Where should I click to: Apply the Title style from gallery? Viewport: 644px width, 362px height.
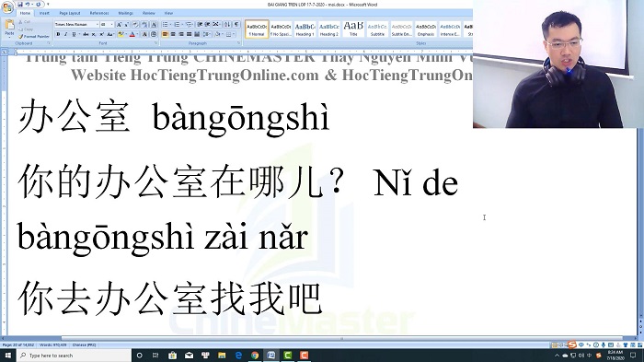coord(353,29)
